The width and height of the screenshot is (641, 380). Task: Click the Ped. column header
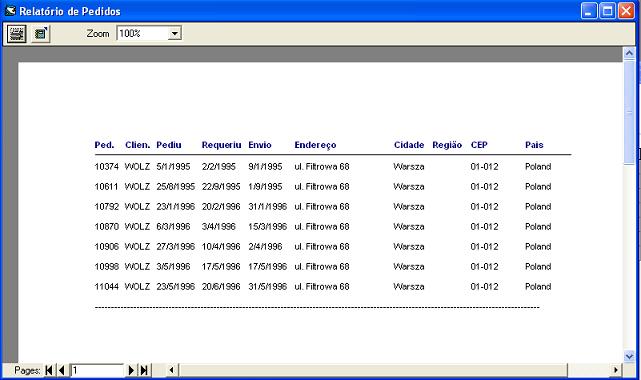click(x=104, y=145)
